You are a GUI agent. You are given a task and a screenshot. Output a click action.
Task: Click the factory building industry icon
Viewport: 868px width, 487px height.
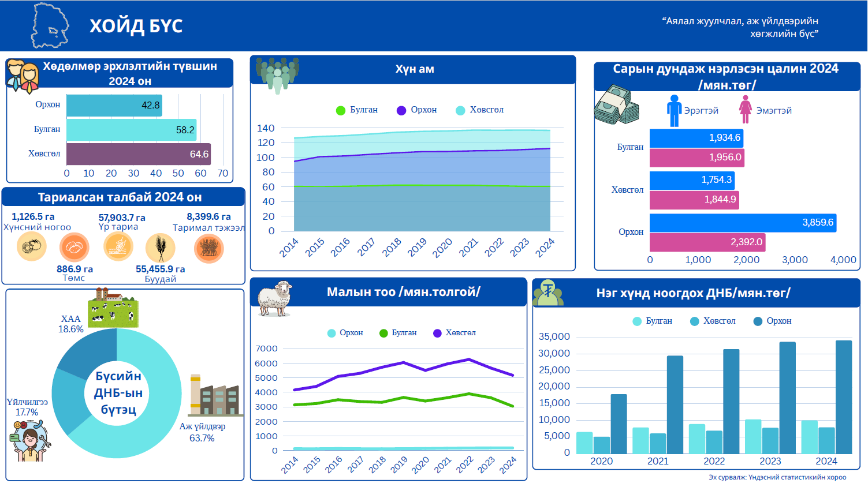tap(214, 396)
